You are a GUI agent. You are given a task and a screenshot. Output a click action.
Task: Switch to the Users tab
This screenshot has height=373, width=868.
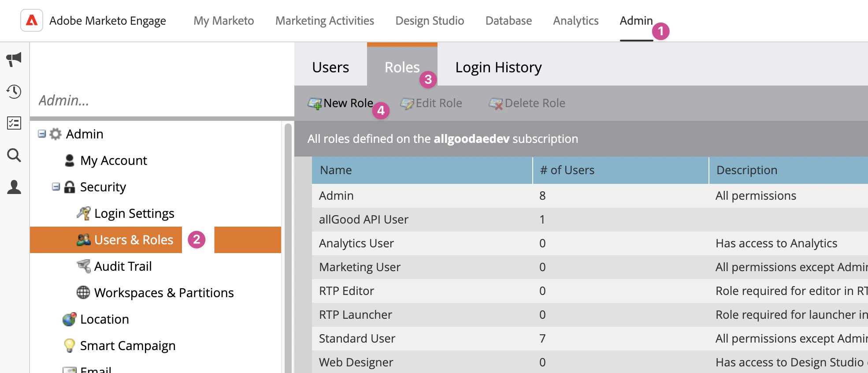coord(330,67)
